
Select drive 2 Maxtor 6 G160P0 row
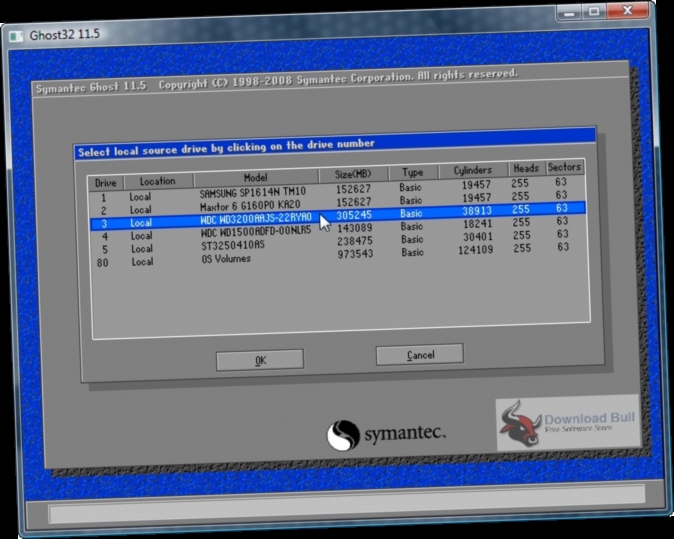[337, 204]
